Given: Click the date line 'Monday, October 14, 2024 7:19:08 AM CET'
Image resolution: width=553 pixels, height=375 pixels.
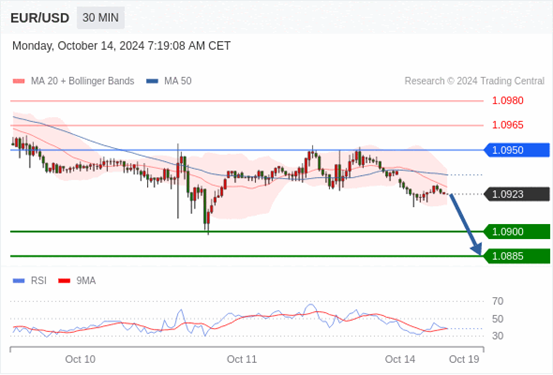Looking at the screenshot, I should click(121, 46).
